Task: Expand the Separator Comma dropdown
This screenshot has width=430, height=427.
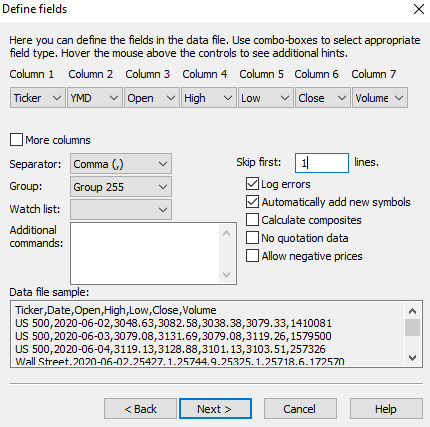Action: tap(121, 164)
